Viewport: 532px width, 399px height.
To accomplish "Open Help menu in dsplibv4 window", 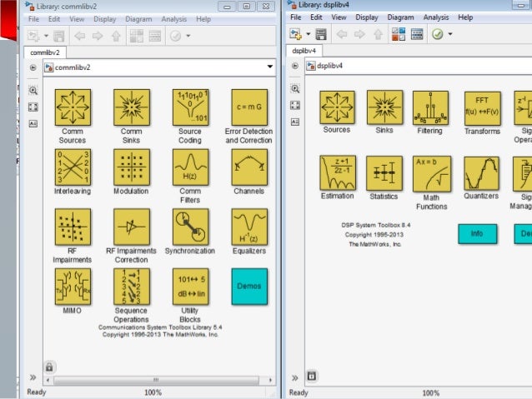I will [x=465, y=17].
